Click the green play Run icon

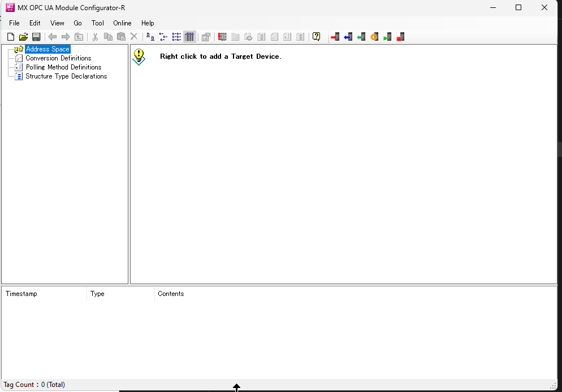387,37
